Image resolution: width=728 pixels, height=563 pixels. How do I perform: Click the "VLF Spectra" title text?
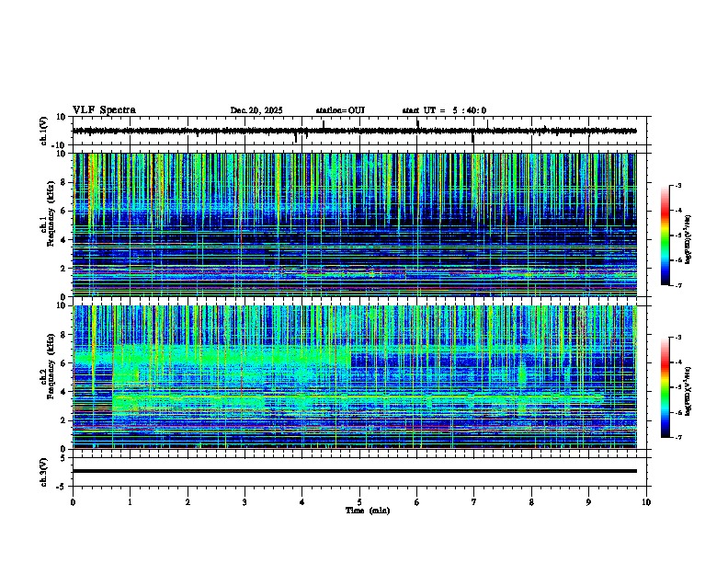click(104, 110)
